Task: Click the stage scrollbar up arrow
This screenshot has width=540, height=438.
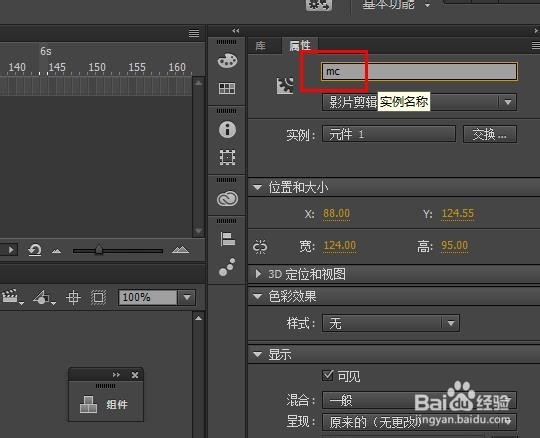Action: coord(198,318)
